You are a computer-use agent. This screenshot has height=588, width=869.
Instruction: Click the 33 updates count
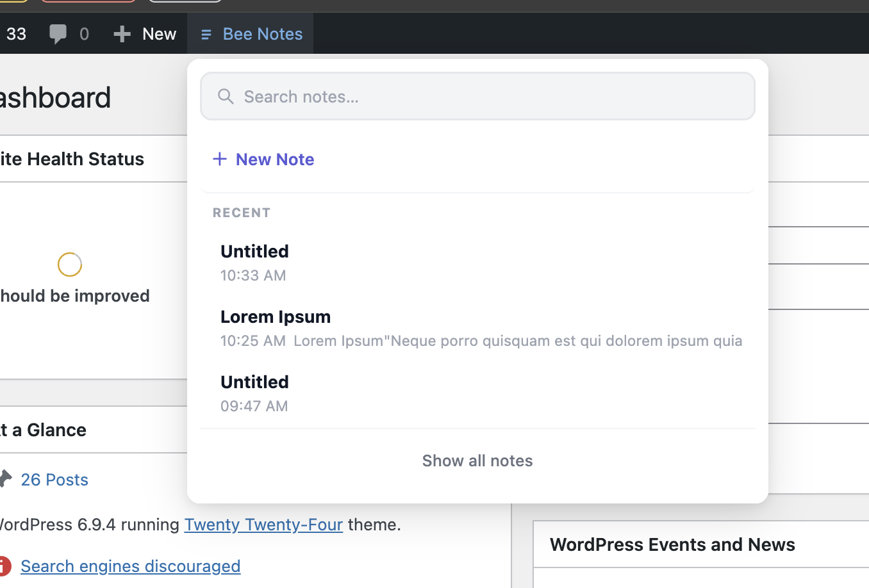(x=17, y=34)
